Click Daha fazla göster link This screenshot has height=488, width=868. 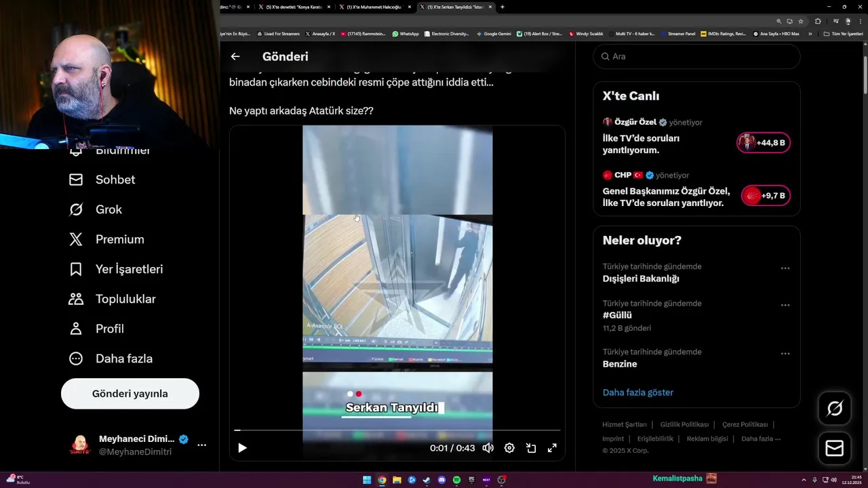point(638,392)
